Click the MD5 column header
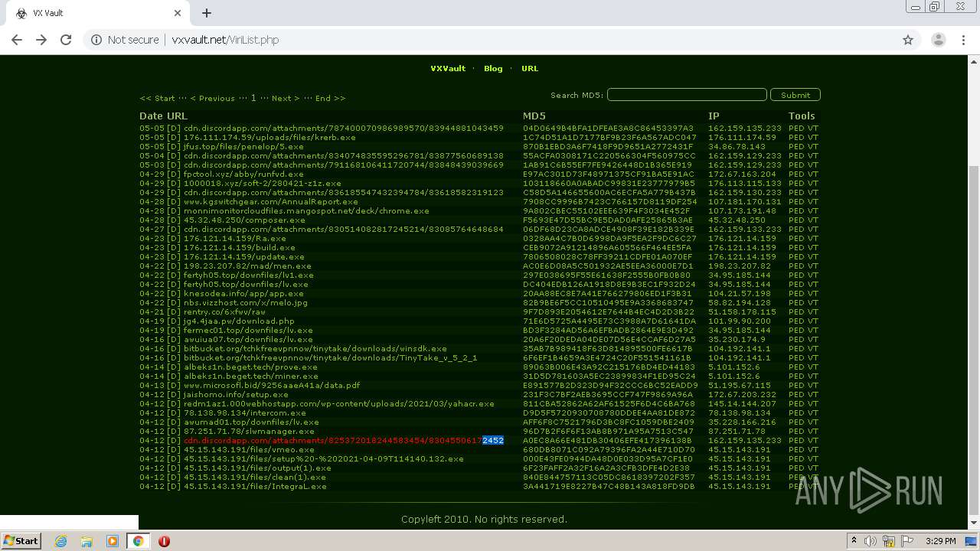The width and height of the screenshot is (980, 551). pyautogui.click(x=534, y=116)
